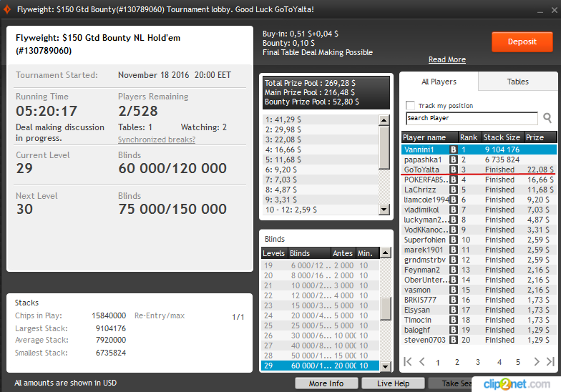Screen dimensions: 561x392
Task: Click bounty badge icon in Feynman2 row
Action: point(454,270)
